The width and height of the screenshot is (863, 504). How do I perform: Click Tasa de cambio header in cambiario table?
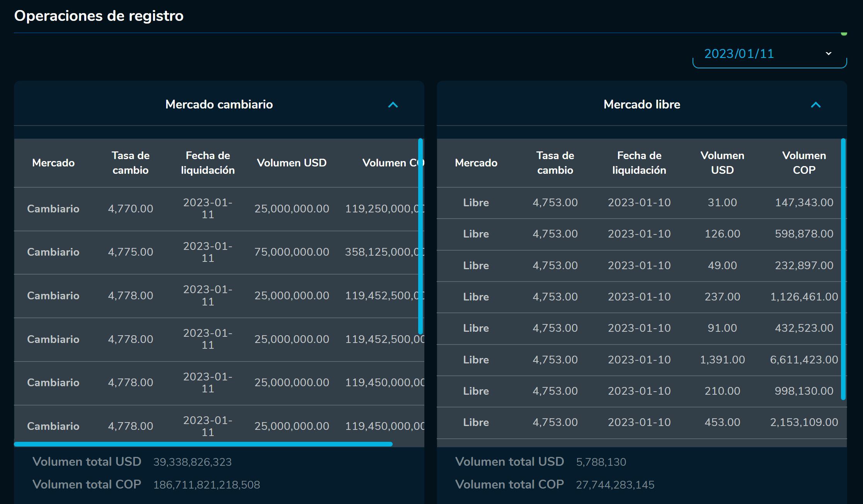tap(130, 163)
